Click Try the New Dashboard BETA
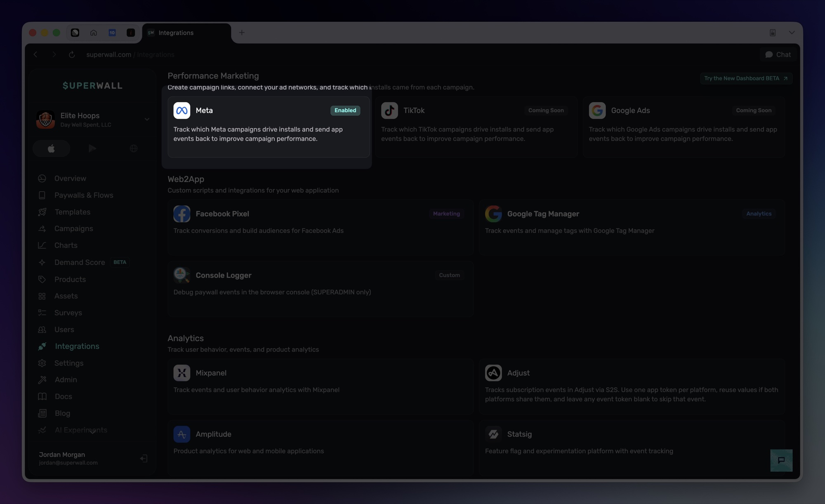The height and width of the screenshot is (504, 825). point(746,78)
